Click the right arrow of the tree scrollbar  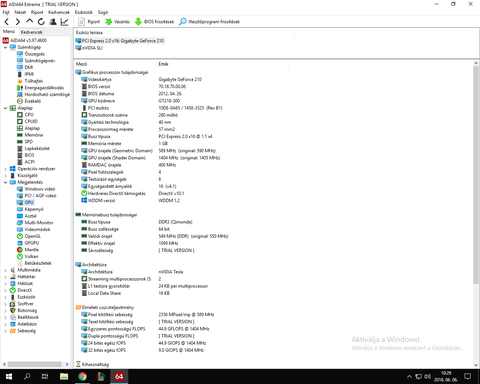pos(67,364)
